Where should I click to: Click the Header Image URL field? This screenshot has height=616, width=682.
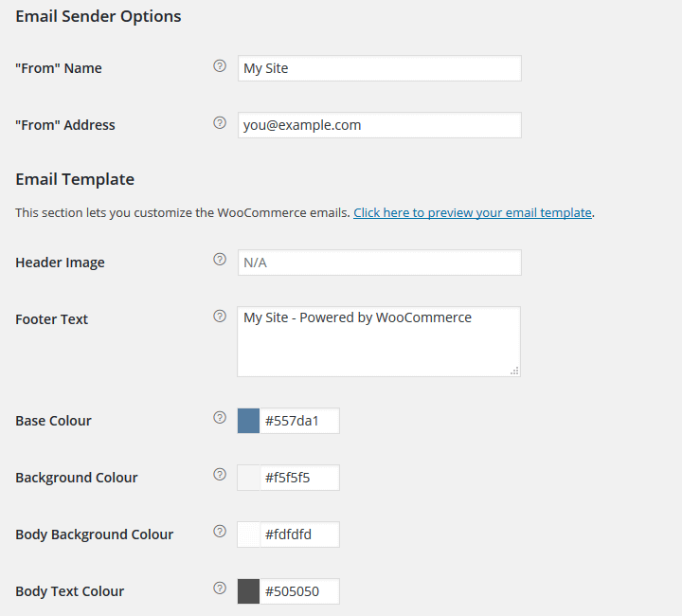pos(379,263)
